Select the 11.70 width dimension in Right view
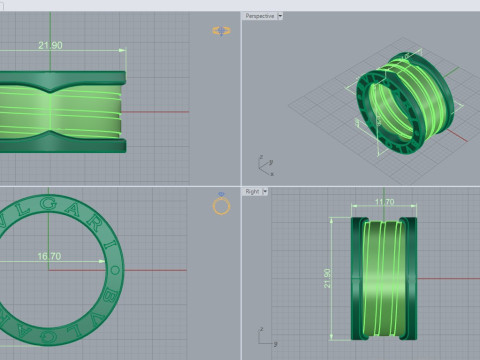The width and height of the screenshot is (480, 360). pyautogui.click(x=384, y=202)
